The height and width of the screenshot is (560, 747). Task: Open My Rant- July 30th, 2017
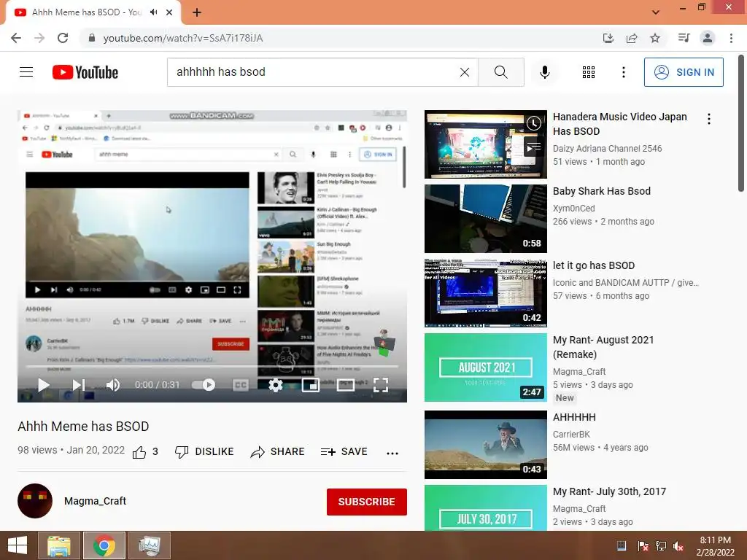[x=609, y=491]
